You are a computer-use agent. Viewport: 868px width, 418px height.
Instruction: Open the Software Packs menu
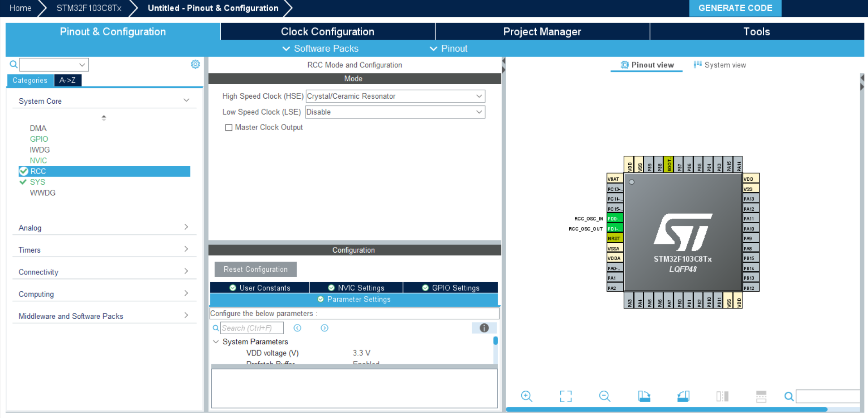[320, 48]
